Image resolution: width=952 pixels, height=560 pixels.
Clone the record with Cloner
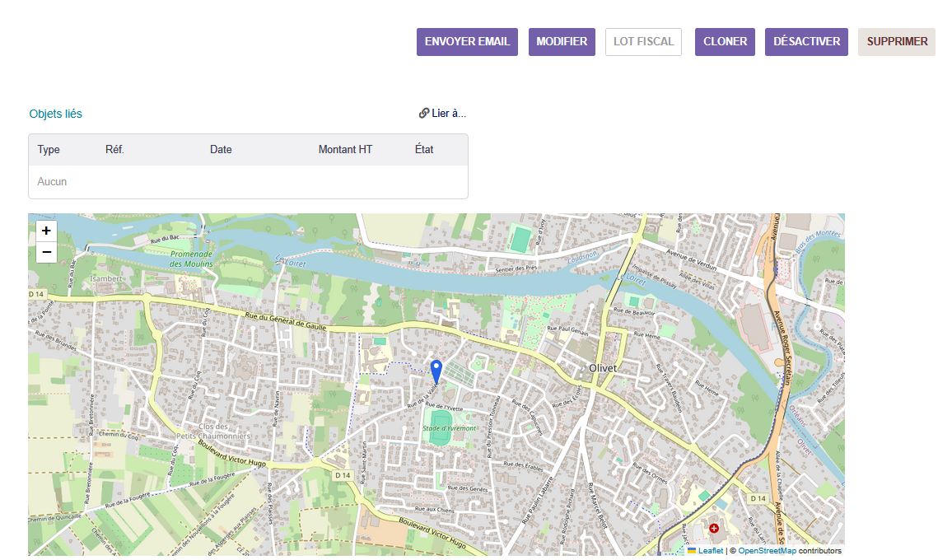(x=725, y=42)
